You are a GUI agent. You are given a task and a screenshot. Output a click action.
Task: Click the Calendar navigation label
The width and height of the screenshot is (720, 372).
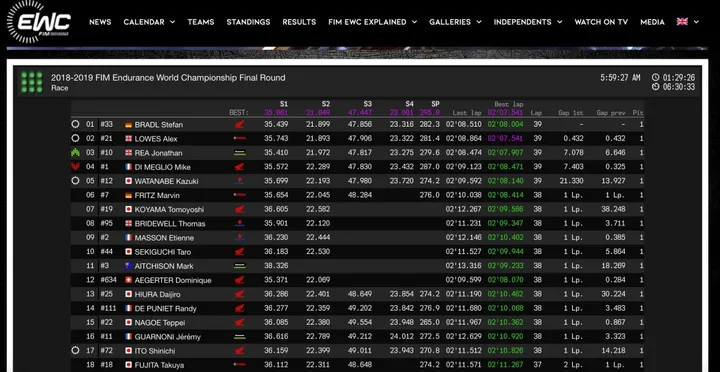[144, 22]
